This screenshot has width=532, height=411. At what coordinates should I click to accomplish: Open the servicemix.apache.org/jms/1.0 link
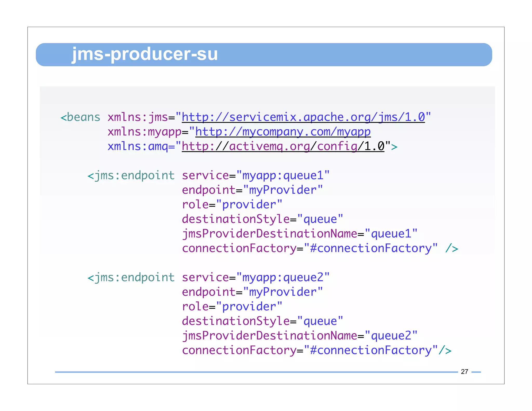303,117
